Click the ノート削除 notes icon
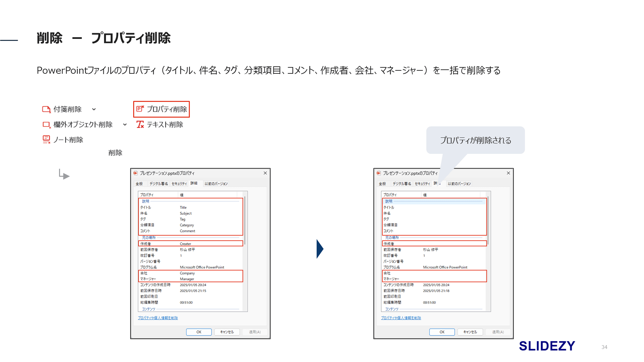The width and height of the screenshot is (644, 362). pos(46,139)
